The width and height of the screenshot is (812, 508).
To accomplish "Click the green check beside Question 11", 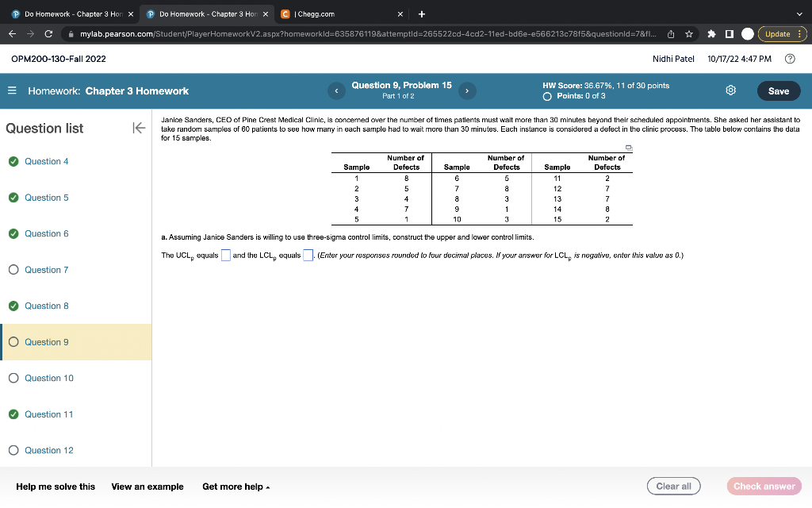I will pos(13,414).
